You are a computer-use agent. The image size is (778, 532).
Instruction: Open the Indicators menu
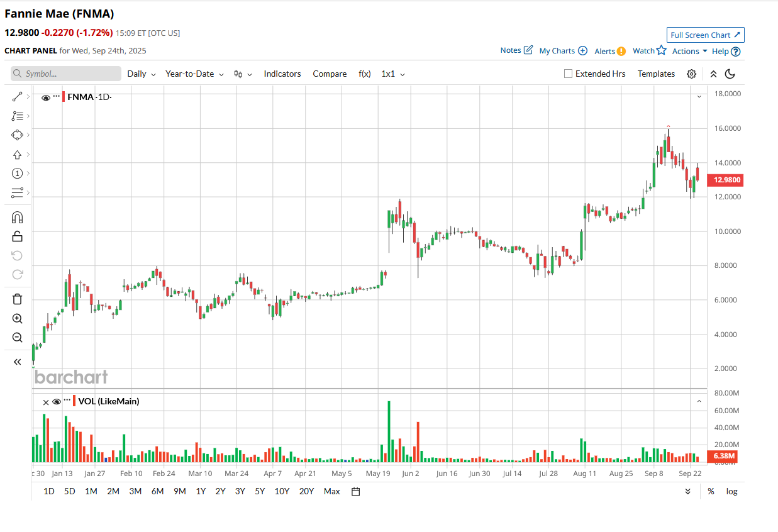coord(282,74)
